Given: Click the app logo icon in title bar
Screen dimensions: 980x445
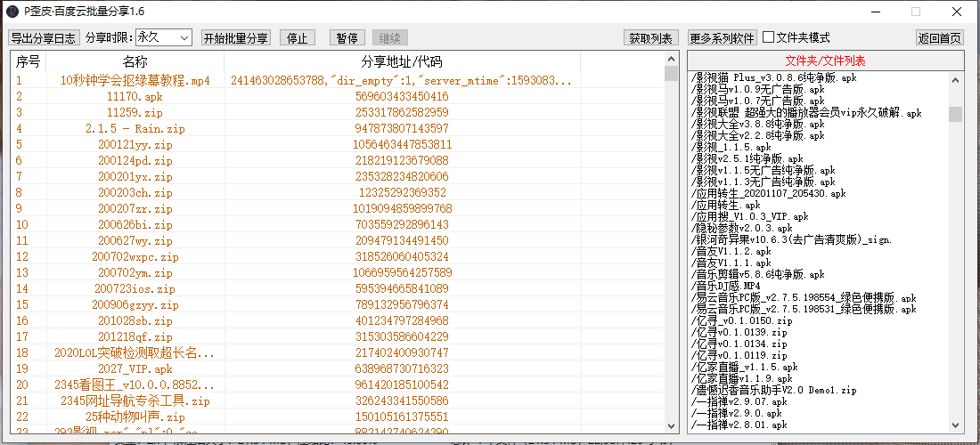Looking at the screenshot, I should [12, 12].
